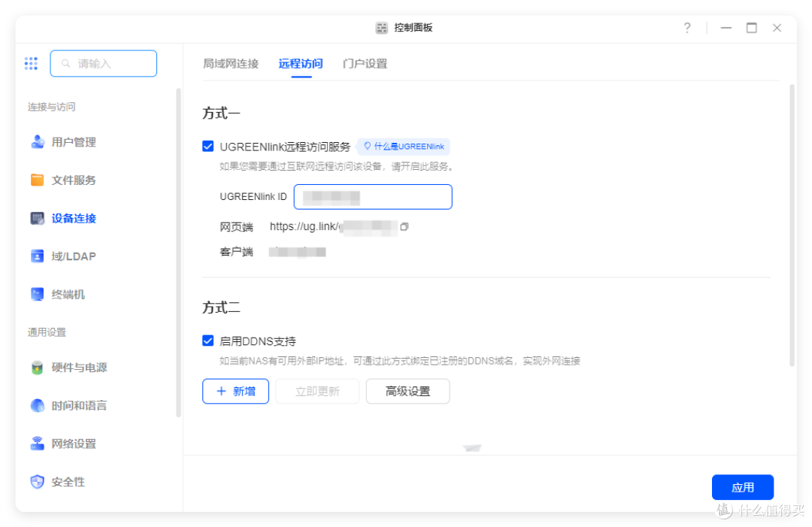Copy the web URL with copy icon
Viewport: 812px width, 527px height.
[404, 227]
